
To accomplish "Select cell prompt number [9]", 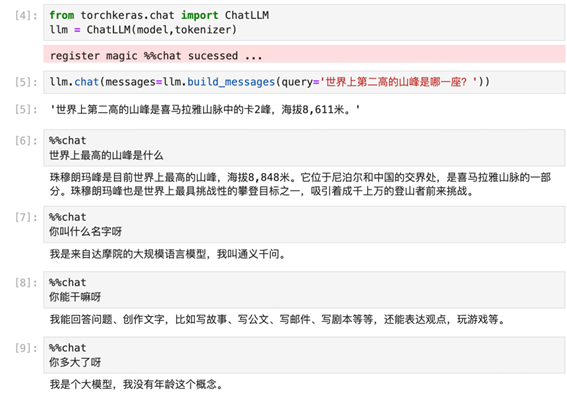I will click(26, 348).
